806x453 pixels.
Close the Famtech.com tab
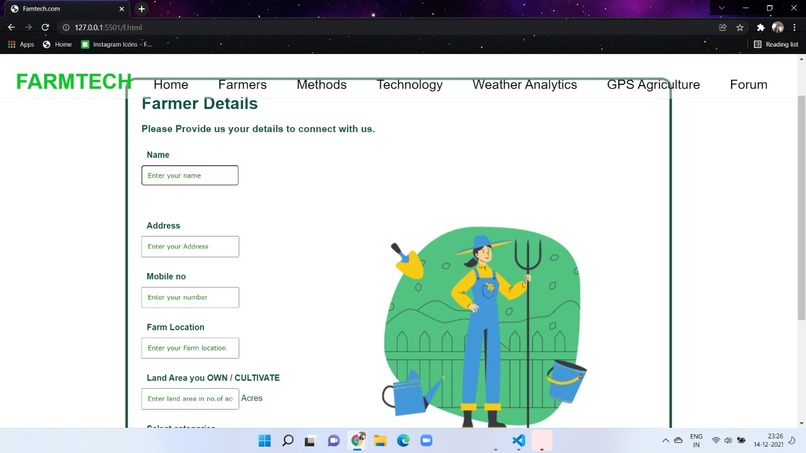[122, 9]
